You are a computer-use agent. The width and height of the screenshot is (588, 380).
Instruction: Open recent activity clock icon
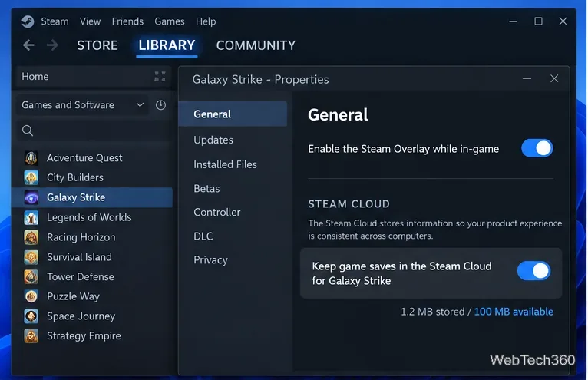pyautogui.click(x=160, y=105)
